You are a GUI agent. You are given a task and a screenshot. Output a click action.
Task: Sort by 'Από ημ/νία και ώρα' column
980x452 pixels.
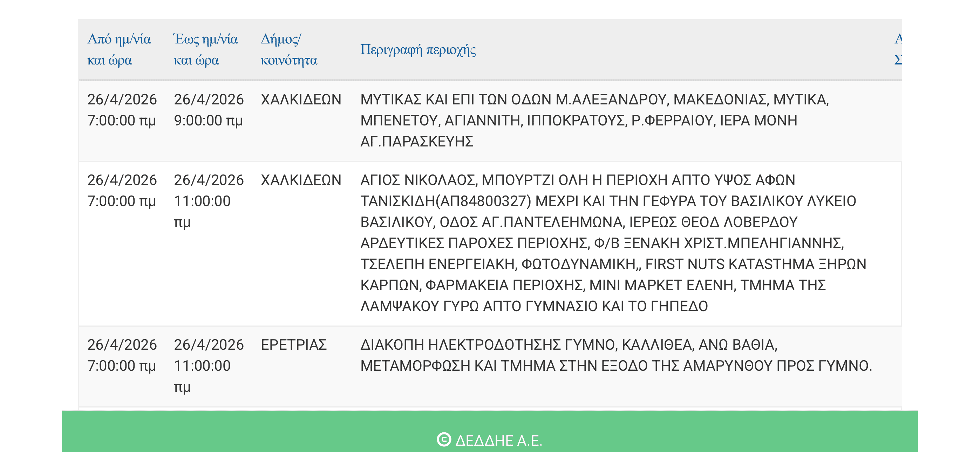coord(119,49)
